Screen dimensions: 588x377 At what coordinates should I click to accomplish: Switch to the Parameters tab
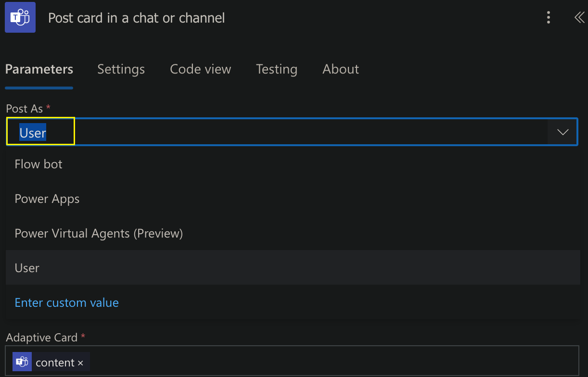(x=39, y=69)
